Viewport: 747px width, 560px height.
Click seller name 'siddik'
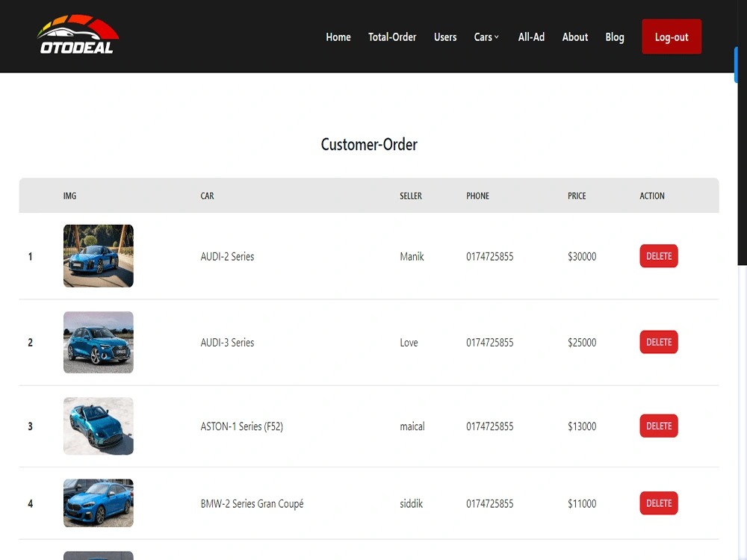pos(411,503)
